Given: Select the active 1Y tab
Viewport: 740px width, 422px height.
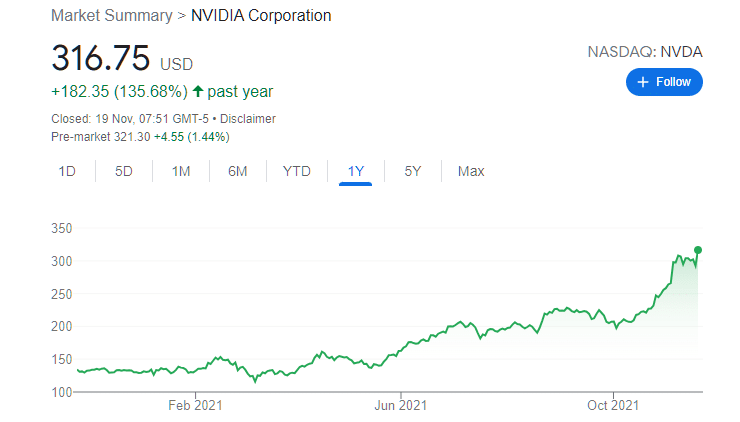Looking at the screenshot, I should coord(355,171).
